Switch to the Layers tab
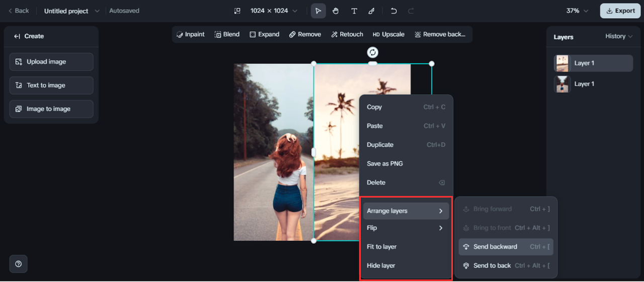The height and width of the screenshot is (282, 644). [563, 37]
